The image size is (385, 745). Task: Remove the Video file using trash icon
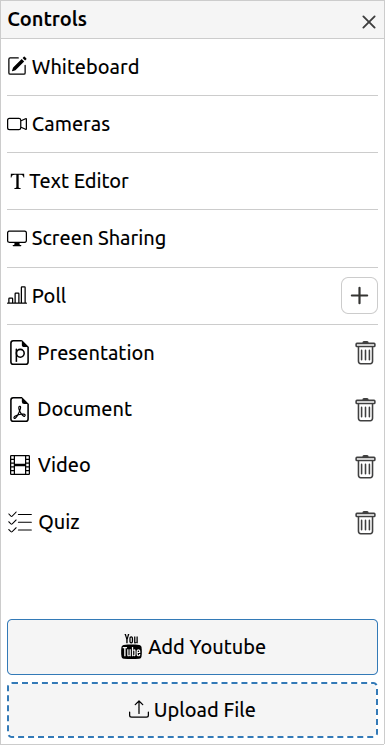pos(365,466)
